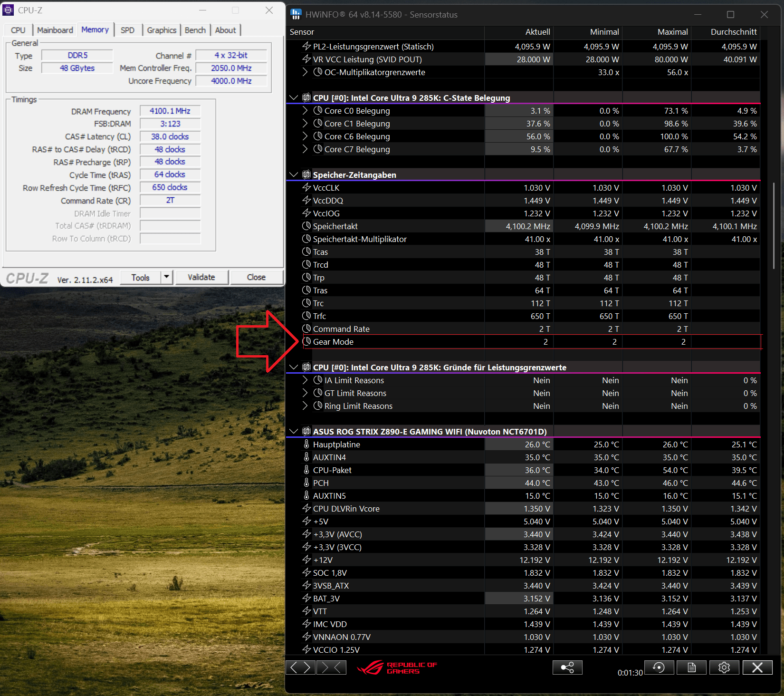This screenshot has width=784, height=696.
Task: Click the DRAM Frequency value field in CPU-Z
Action: point(170,111)
